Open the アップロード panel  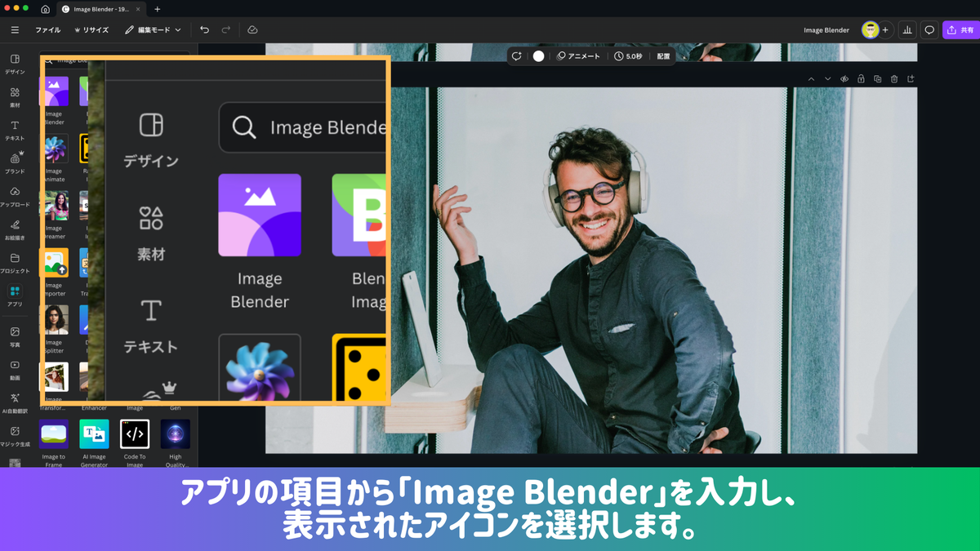(15, 197)
